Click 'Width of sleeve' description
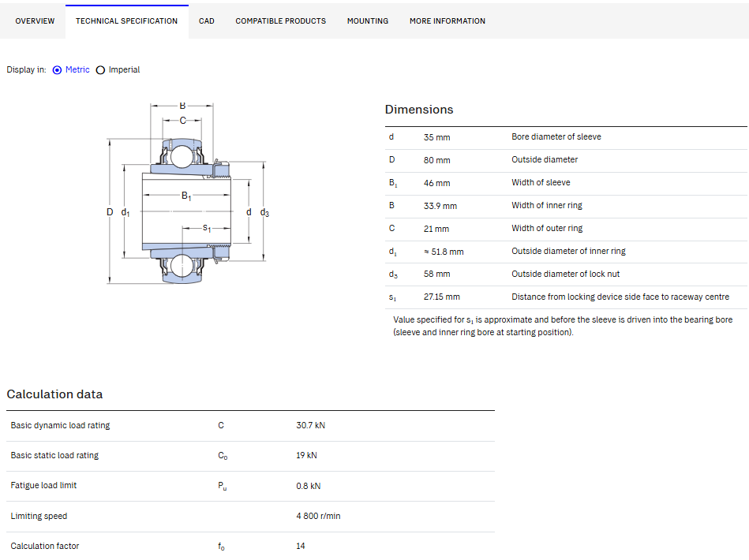749x560 pixels. 541,183
